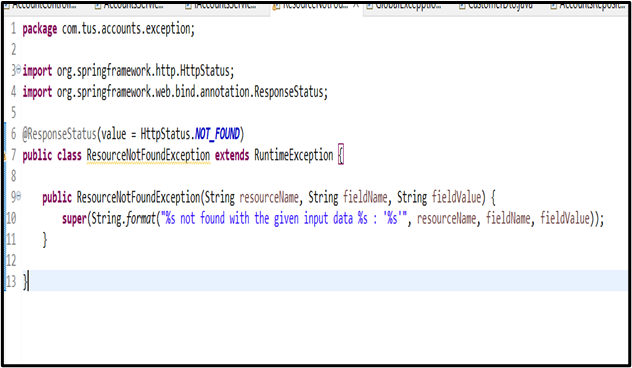Click line number 2 in the gutter
This screenshot has width=632, height=368.
tap(14, 50)
